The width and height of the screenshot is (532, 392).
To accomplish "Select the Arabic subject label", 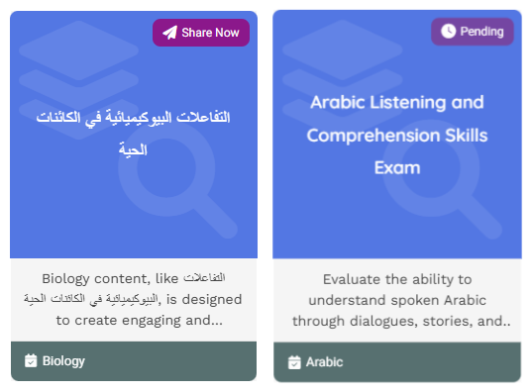I will (324, 362).
